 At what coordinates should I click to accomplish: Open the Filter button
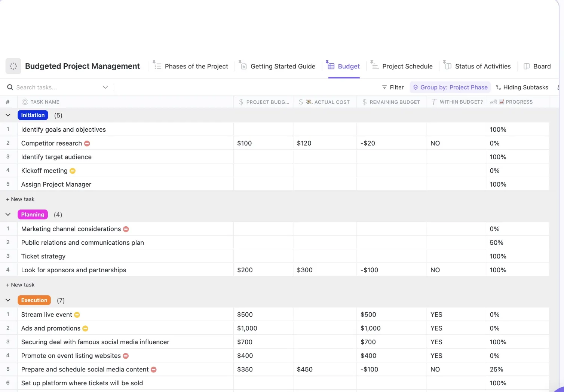point(393,87)
